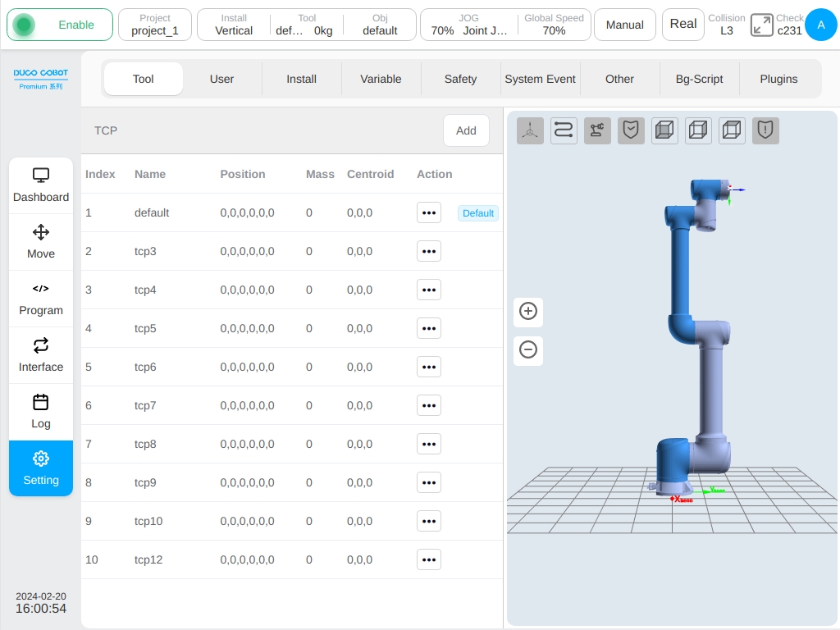Screen dimensions: 840x630
Task: Open the Install Tool Obj settings selector
Action: tap(307, 25)
